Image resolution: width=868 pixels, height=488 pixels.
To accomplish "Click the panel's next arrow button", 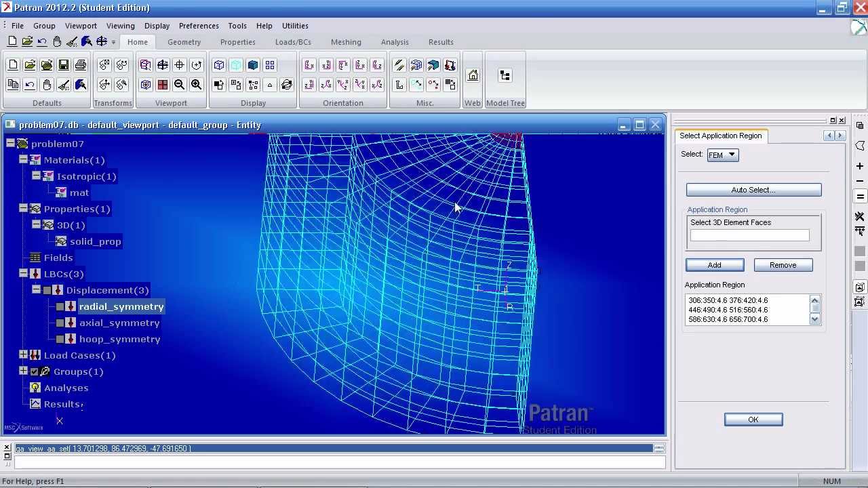I will (x=840, y=136).
